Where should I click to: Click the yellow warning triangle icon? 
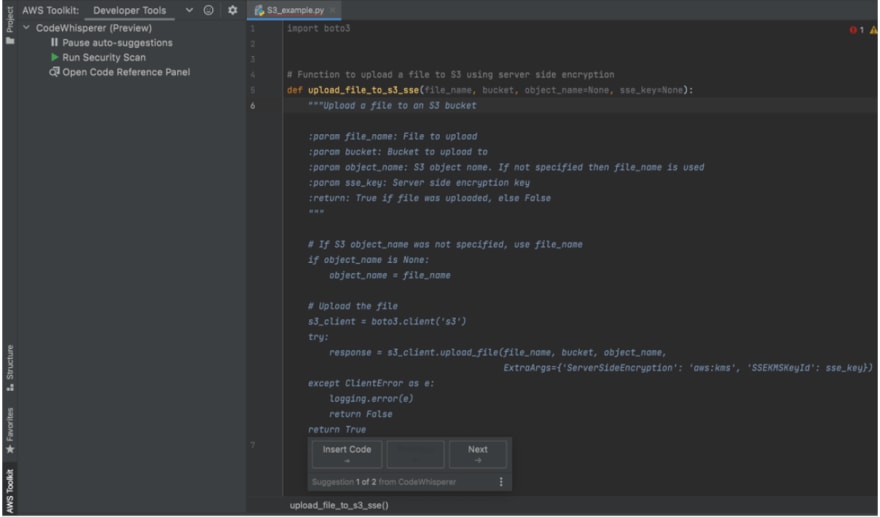coord(874,30)
